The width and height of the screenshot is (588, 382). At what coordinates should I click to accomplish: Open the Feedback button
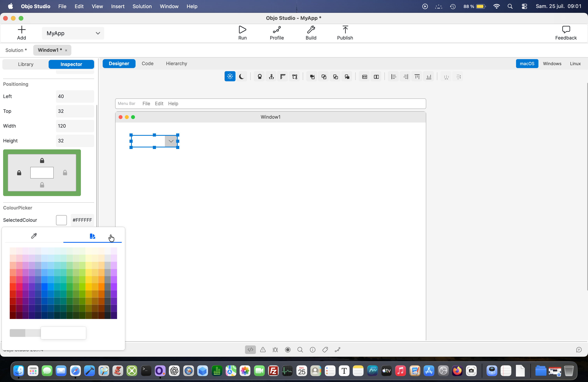pos(566,33)
